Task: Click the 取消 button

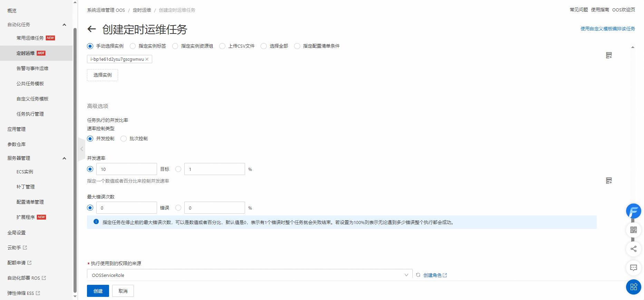Action: click(123, 291)
